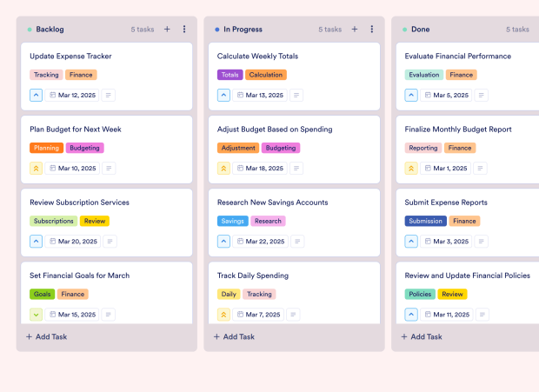
Task: Open priority selector on Plan Budget for Next Week
Action: click(36, 169)
